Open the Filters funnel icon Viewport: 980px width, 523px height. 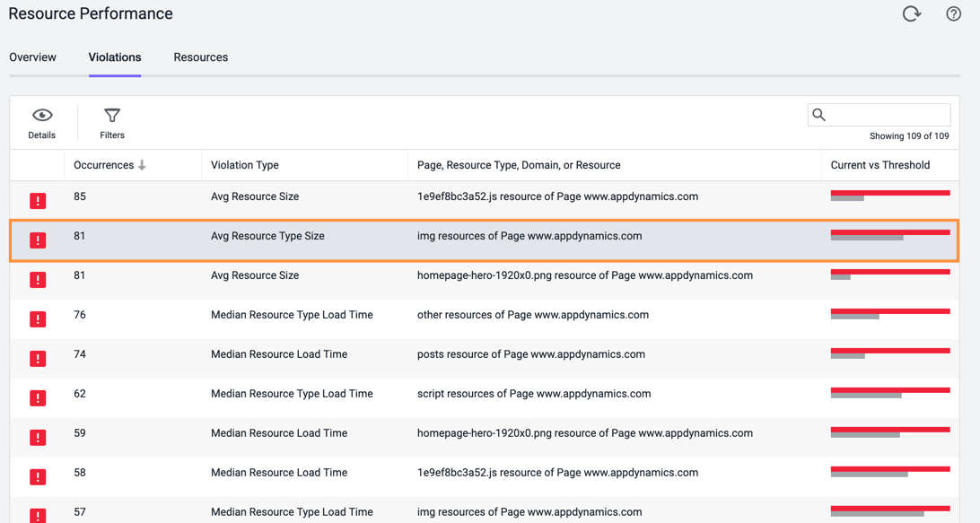point(112,116)
